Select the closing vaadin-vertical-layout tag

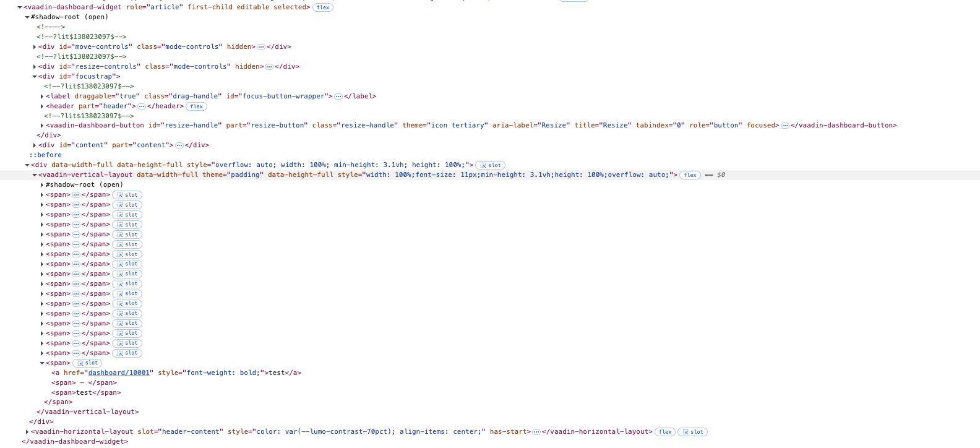pos(87,412)
